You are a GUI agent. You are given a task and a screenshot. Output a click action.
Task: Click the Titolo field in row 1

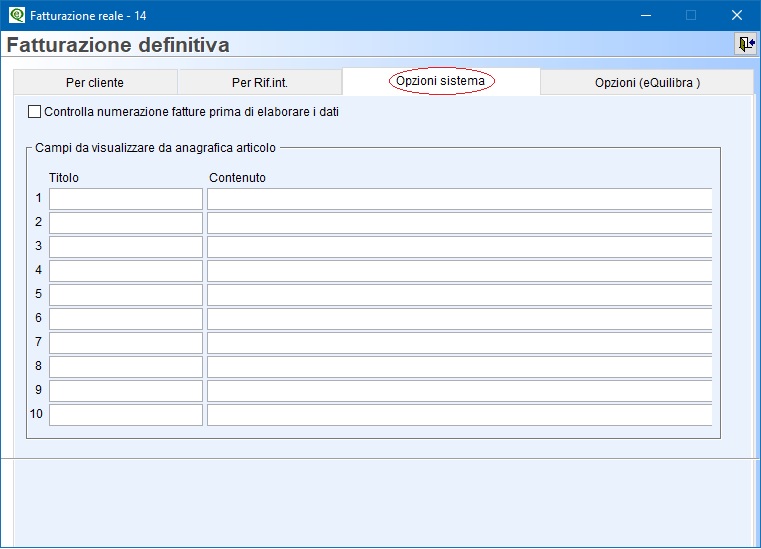(126, 199)
